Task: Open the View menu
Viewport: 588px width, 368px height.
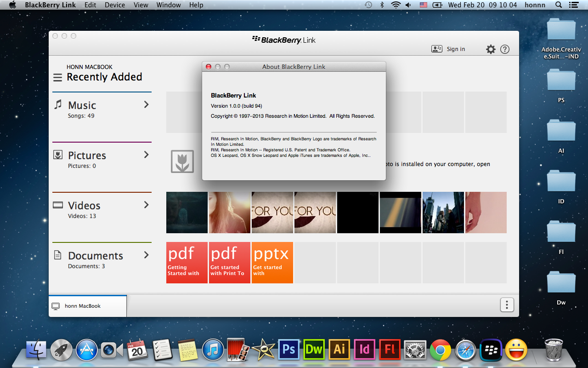Action: [141, 5]
